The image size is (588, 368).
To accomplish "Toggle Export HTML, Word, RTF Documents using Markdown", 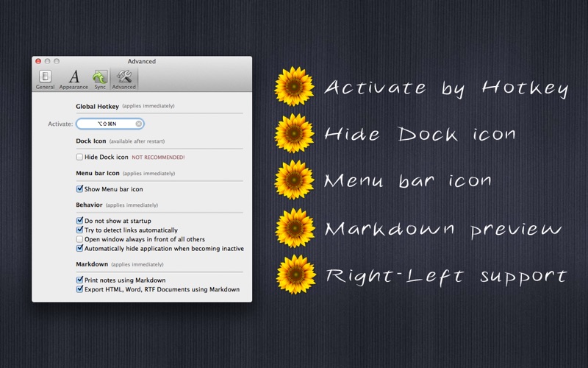I will 79,289.
